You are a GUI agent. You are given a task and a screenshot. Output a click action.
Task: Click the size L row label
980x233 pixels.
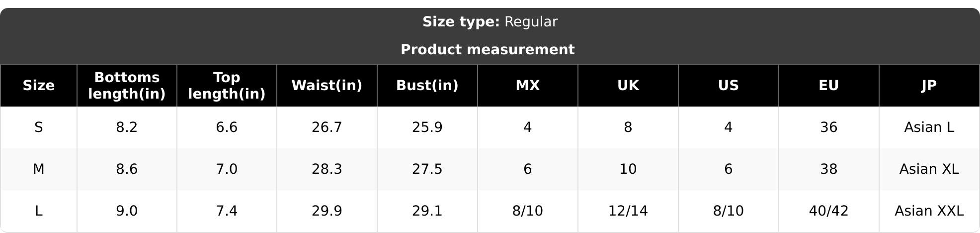38,211
